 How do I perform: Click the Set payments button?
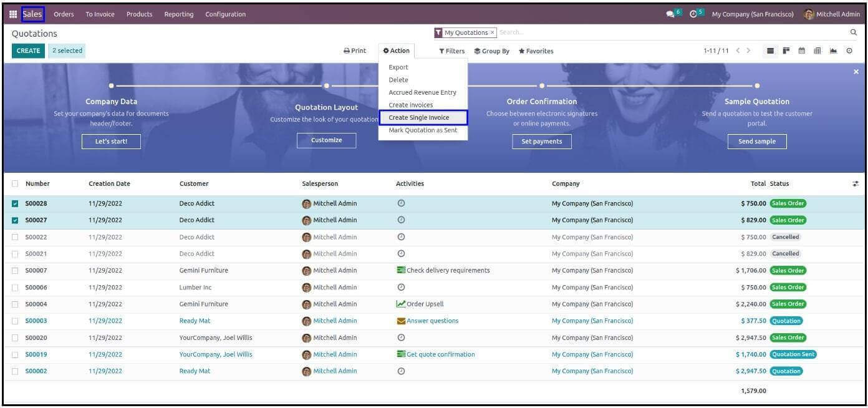pyautogui.click(x=542, y=142)
